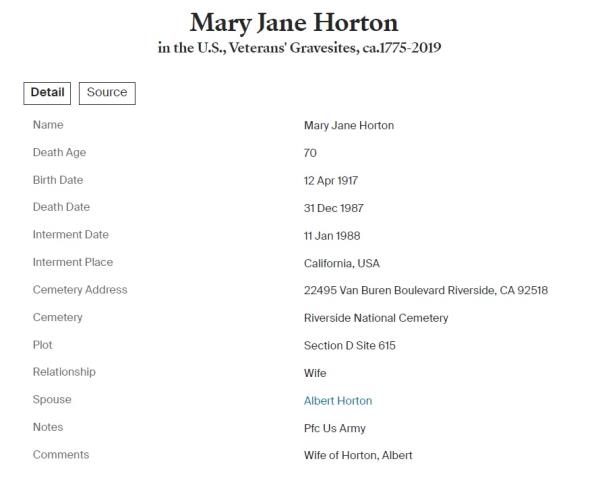Click the interment place California, USA
This screenshot has width=600, height=480.
pos(342,263)
